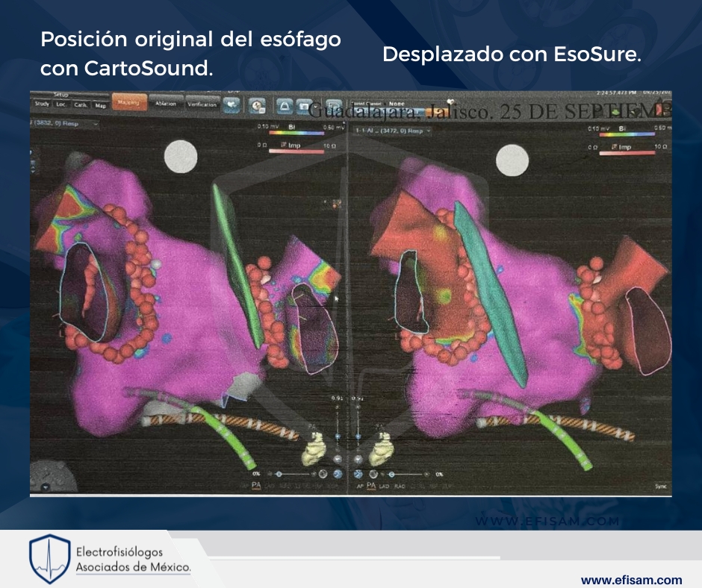Image resolution: width=702 pixels, height=588 pixels.
Task: Select AP view in right viewer
Action: click(x=361, y=486)
